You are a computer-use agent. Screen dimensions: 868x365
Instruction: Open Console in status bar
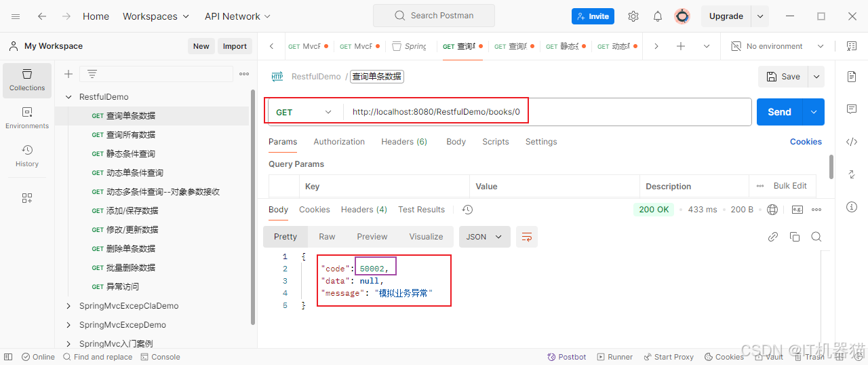click(x=160, y=357)
